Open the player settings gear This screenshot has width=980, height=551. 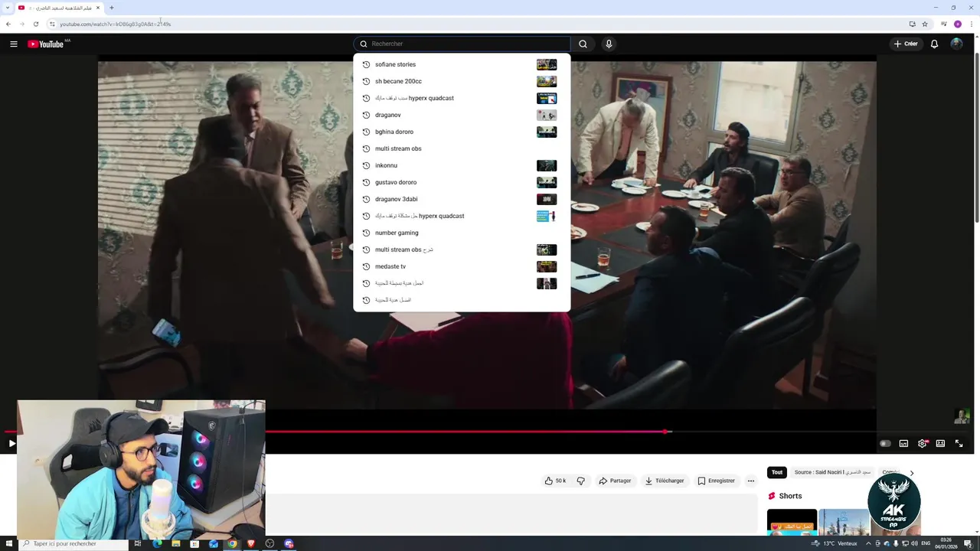pos(923,443)
